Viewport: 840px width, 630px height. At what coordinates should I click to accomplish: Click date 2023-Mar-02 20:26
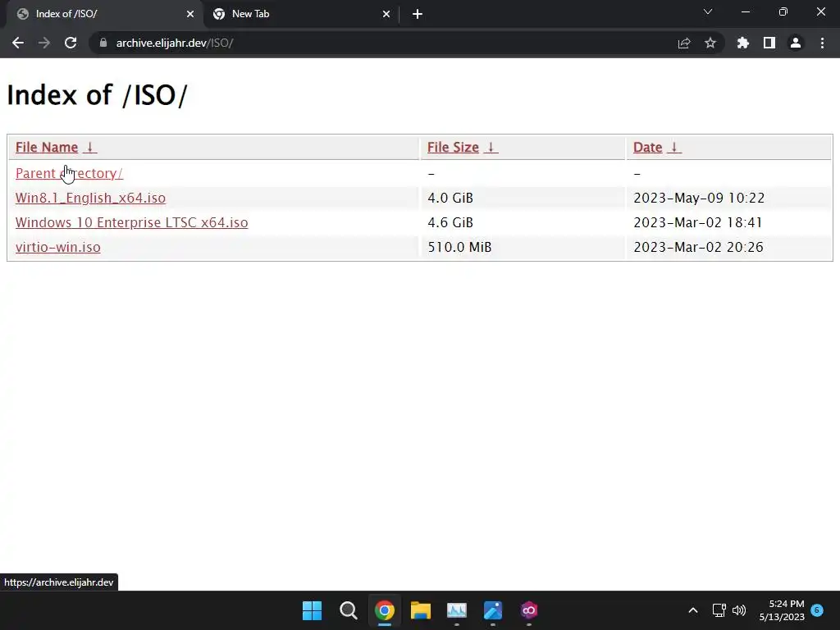click(699, 248)
